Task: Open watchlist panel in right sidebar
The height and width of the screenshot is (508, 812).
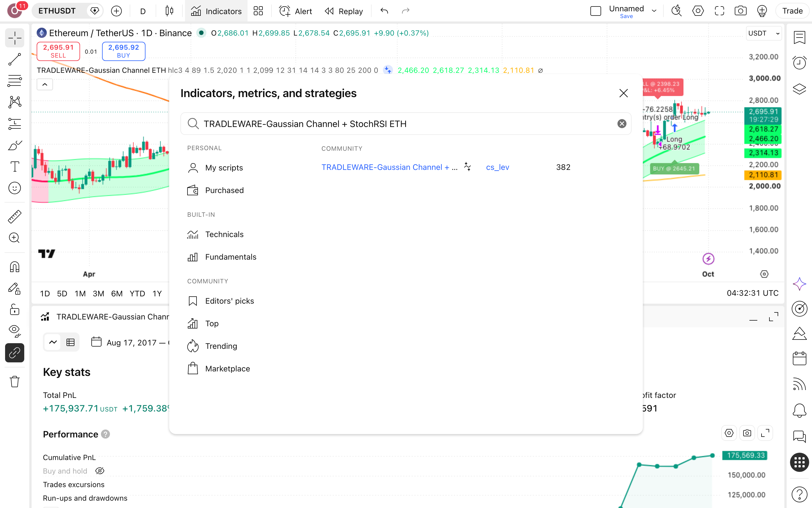Action: 800,37
